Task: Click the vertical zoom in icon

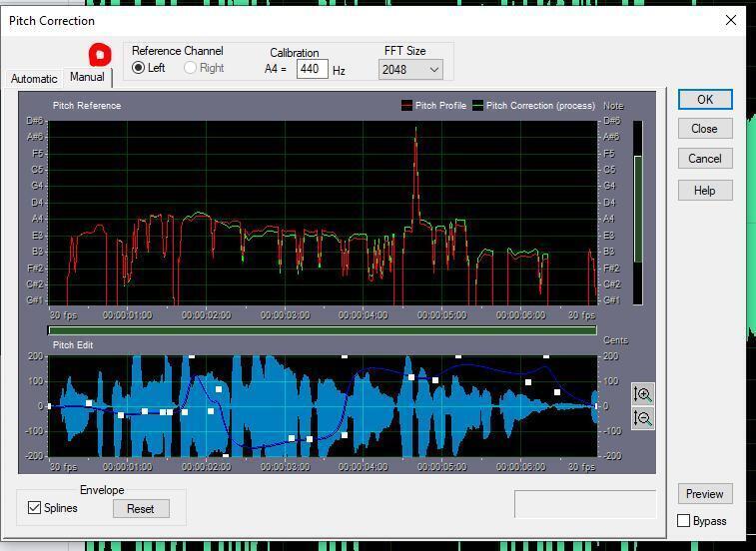Action: (x=643, y=394)
